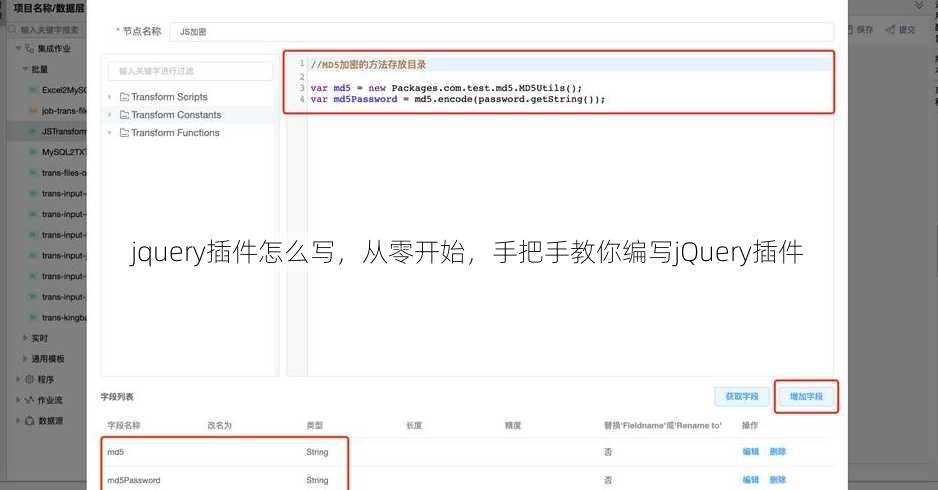This screenshot has width=938, height=490.
Task: Select the trans-kingba tree item
Action: [64, 317]
